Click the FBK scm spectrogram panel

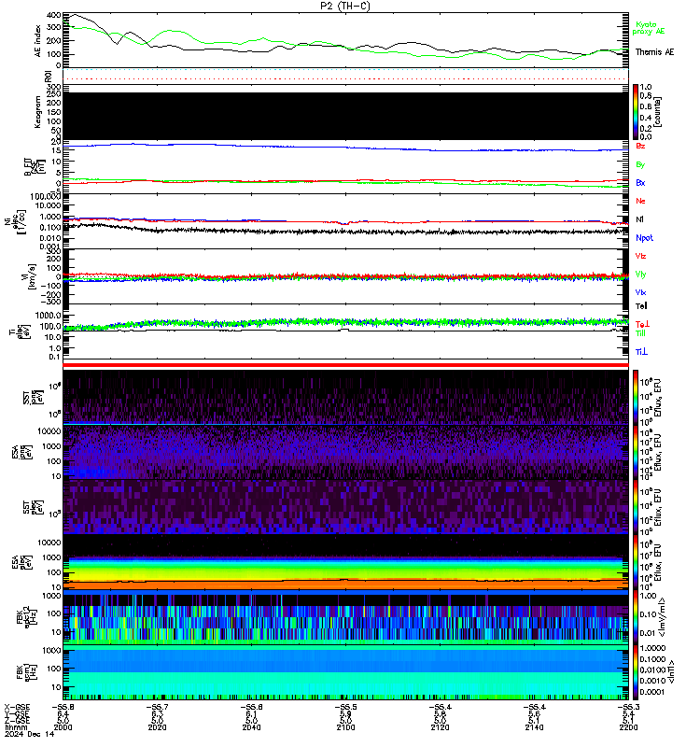pyautogui.click(x=345, y=672)
